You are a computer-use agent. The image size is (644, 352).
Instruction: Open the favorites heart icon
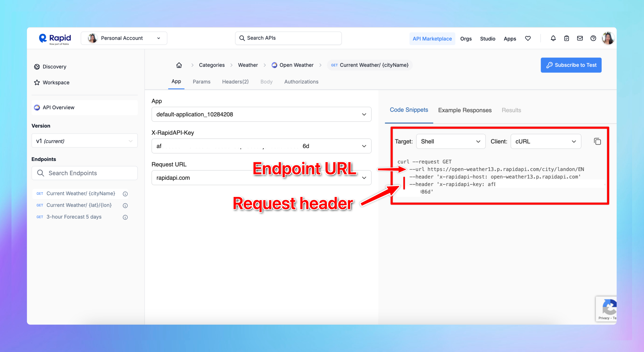528,38
